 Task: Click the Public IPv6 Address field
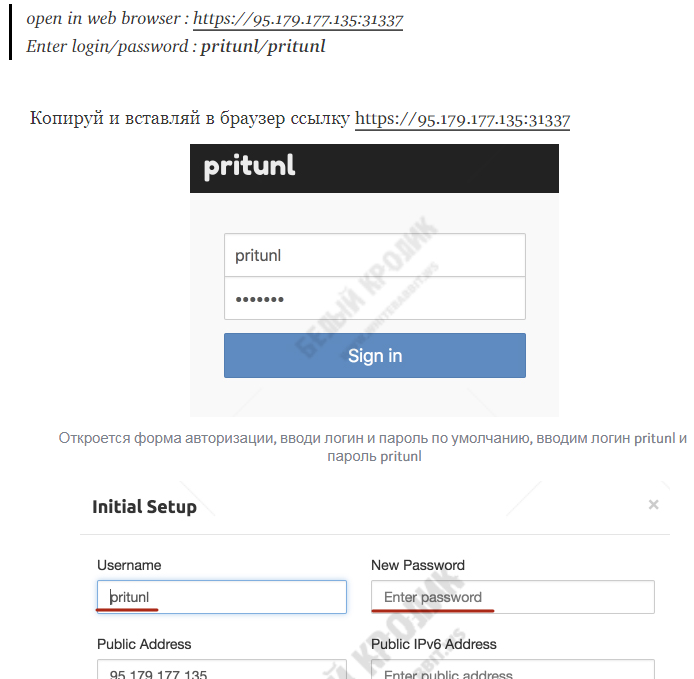click(513, 669)
